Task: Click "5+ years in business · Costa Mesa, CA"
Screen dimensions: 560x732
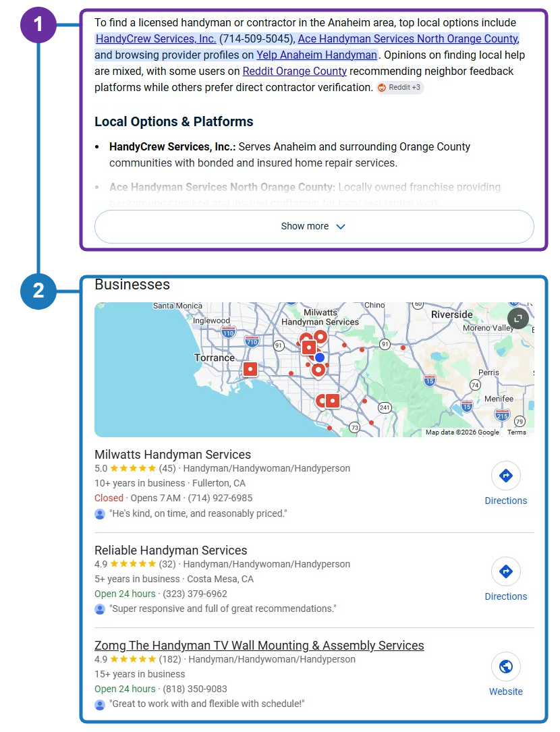Action: [174, 579]
